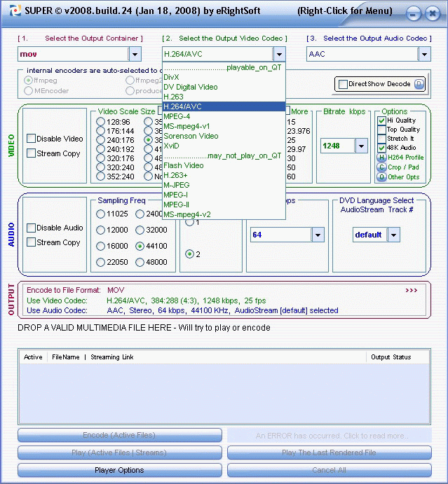Open the video Bitrate kbps dropdown
Viewport: 448px width, 484px height.
pyautogui.click(x=361, y=146)
